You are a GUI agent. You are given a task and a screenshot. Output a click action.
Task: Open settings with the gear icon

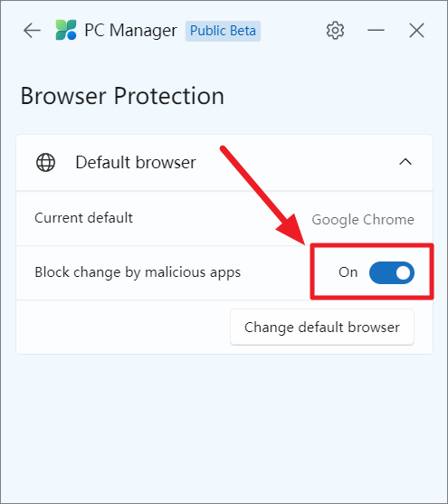click(x=335, y=31)
